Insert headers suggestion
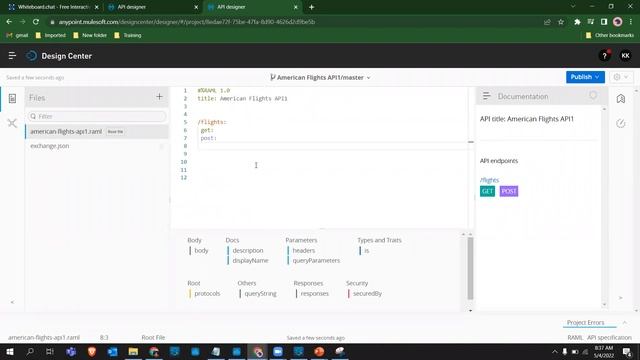Image resolution: width=640 pixels, height=360 pixels. 304,250
